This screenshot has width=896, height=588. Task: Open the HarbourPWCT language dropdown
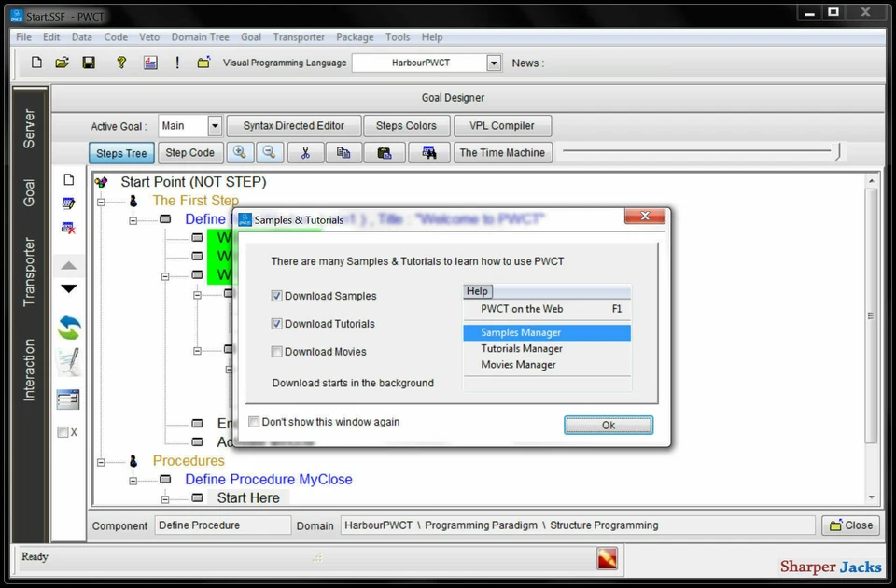494,62
